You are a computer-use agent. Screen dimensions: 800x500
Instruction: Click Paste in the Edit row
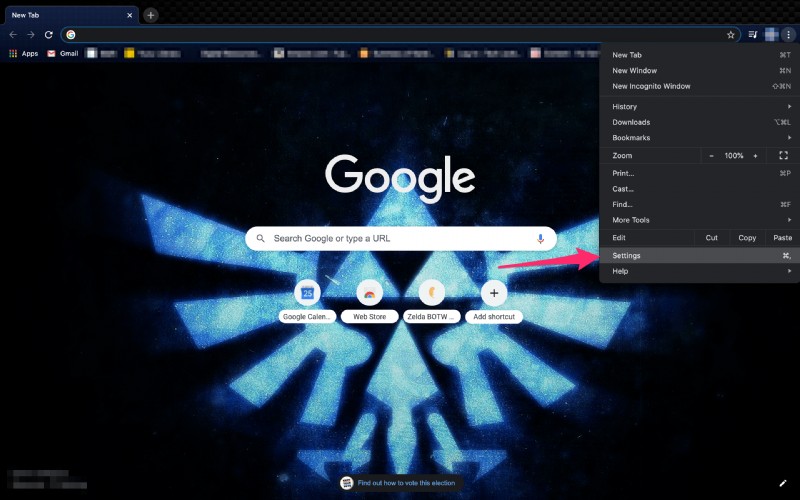(782, 238)
